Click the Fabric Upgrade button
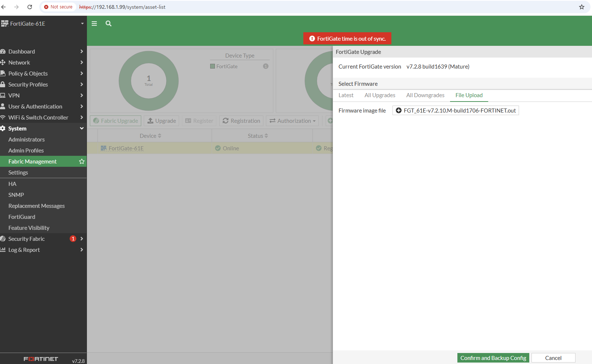The image size is (592, 364). 116,121
